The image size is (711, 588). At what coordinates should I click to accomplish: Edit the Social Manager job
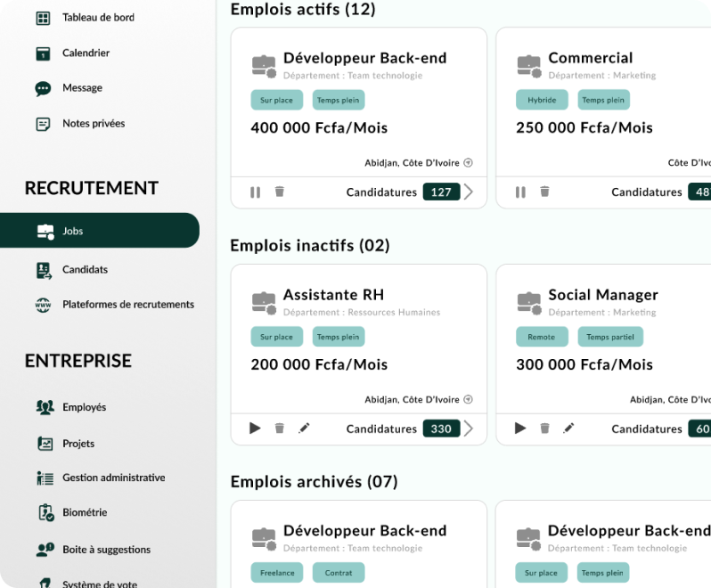click(568, 428)
